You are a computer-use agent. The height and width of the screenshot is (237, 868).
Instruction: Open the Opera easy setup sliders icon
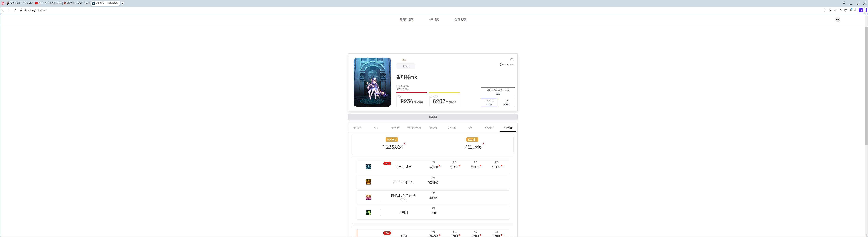point(855,10)
